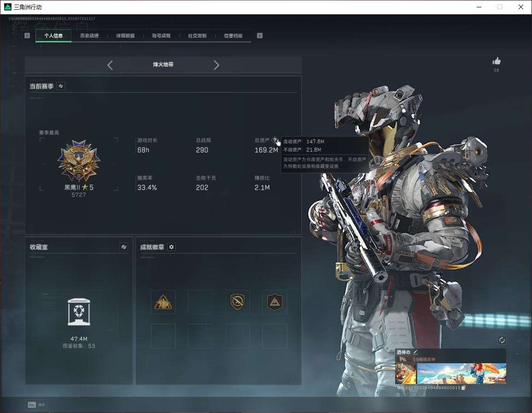Click the 三角洲行动 title bar app icon
532x413 pixels.
point(7,7)
